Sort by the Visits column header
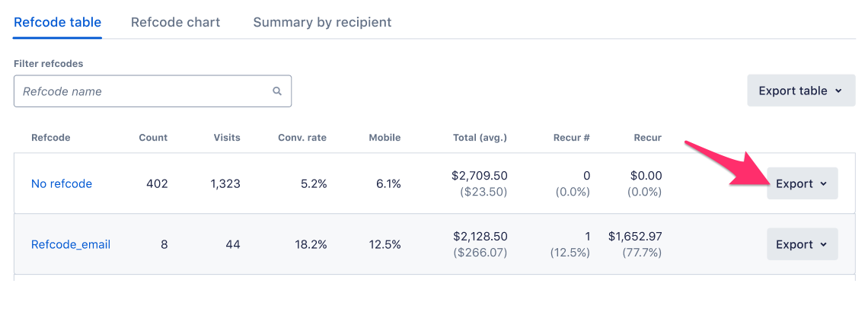The height and width of the screenshot is (312, 868). pyautogui.click(x=227, y=138)
